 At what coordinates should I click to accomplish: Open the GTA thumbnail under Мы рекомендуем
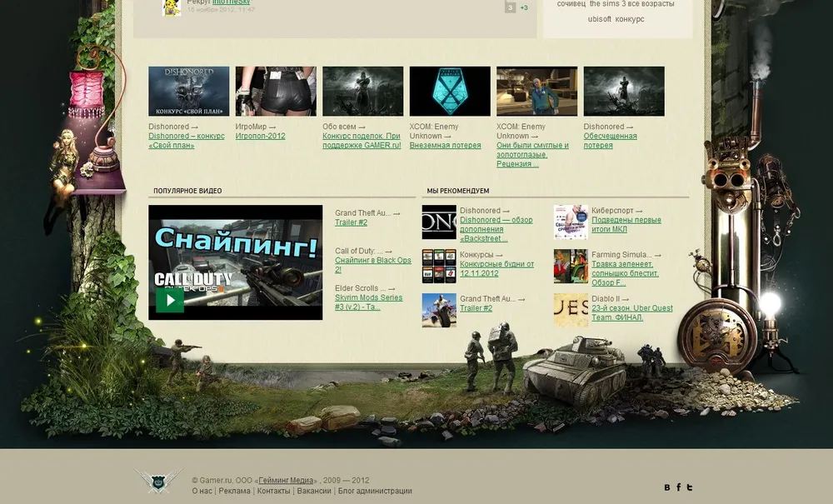pos(439,310)
